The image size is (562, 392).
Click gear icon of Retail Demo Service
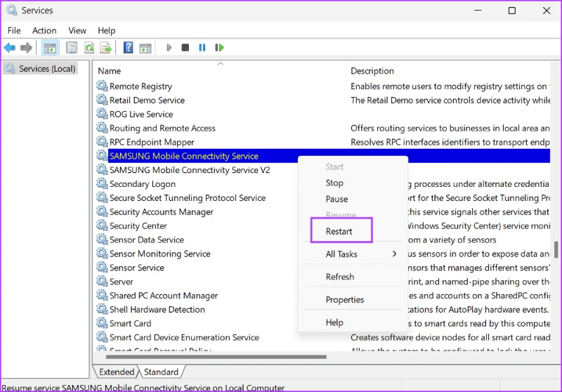pos(102,100)
